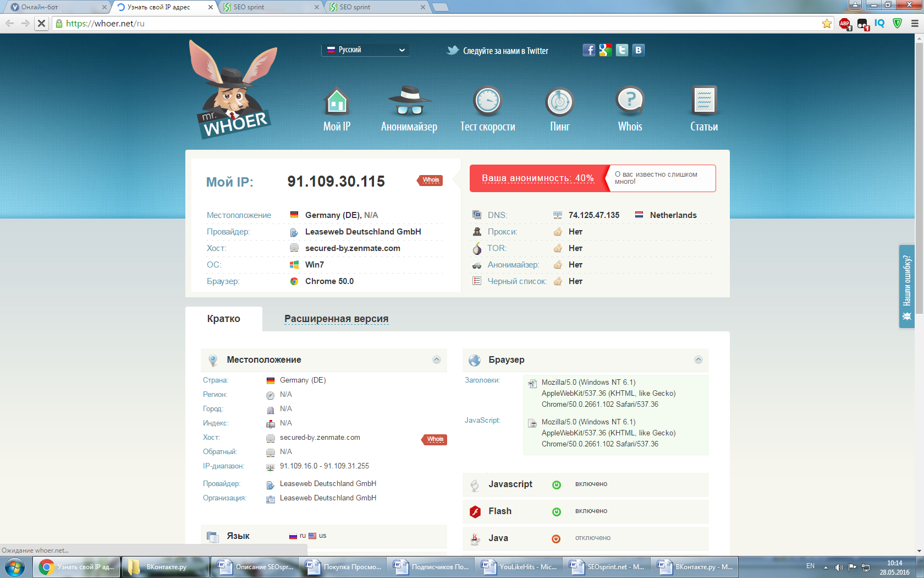Image resolution: width=924 pixels, height=578 pixels.
Task: Collapse the Браузер section
Action: (x=698, y=359)
